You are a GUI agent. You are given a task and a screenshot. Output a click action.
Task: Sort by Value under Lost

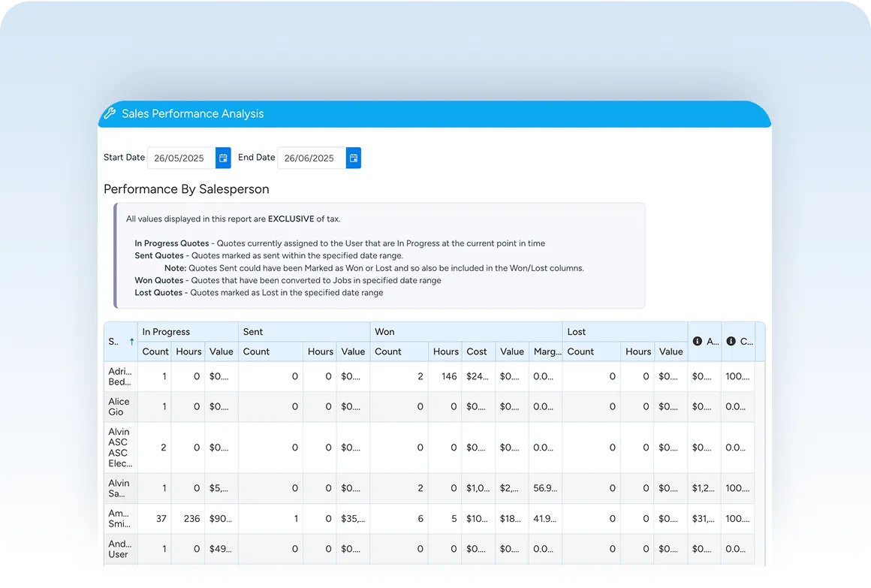(671, 351)
